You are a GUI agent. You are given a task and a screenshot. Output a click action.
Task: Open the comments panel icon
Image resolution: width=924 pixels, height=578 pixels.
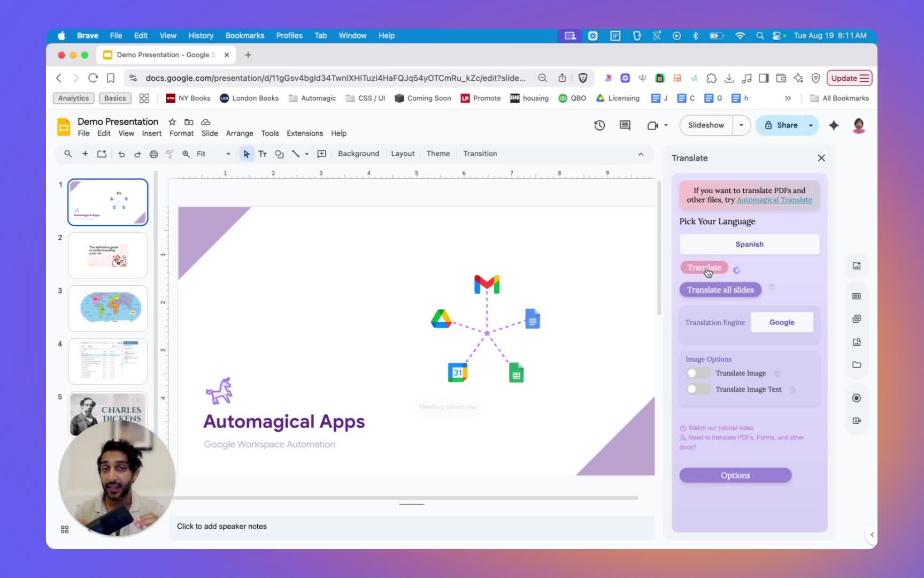click(x=625, y=125)
